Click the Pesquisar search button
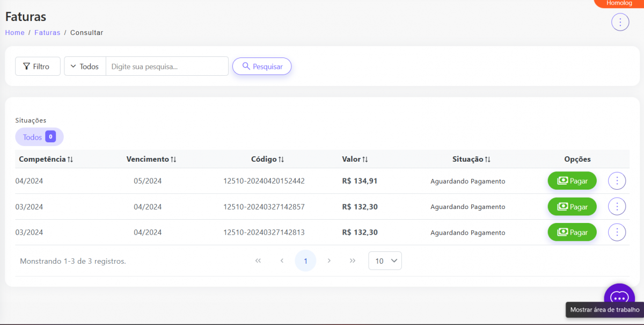 click(262, 67)
